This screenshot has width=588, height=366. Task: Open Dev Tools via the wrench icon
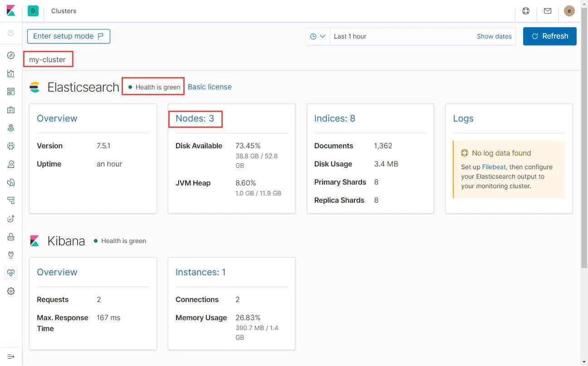(x=11, y=254)
